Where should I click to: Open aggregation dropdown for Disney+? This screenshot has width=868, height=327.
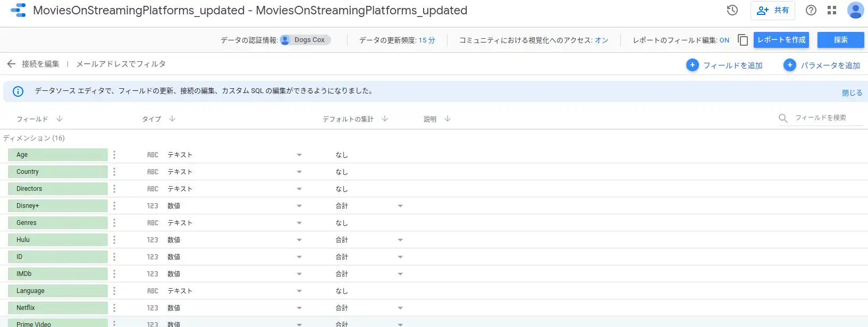(400, 206)
